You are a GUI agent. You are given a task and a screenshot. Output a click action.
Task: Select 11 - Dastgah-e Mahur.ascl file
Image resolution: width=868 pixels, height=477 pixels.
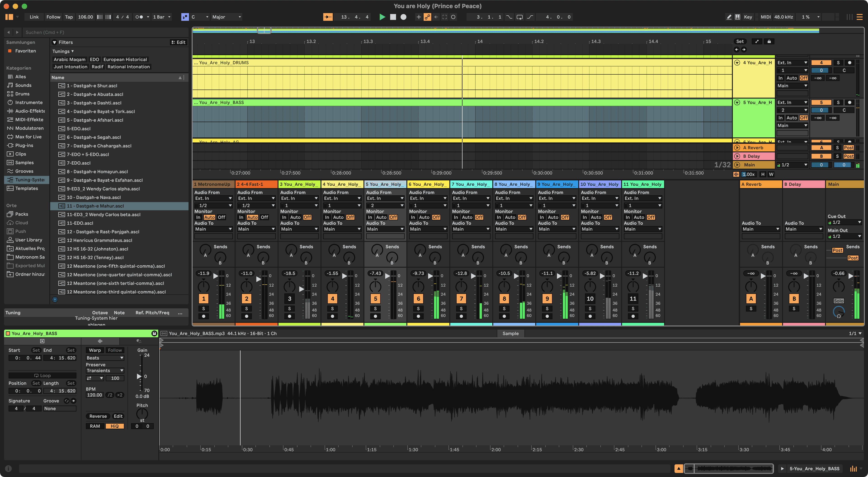click(x=119, y=206)
